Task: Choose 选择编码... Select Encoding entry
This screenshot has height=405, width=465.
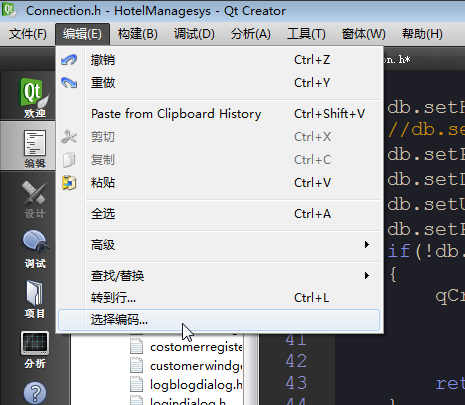Action: click(x=219, y=320)
